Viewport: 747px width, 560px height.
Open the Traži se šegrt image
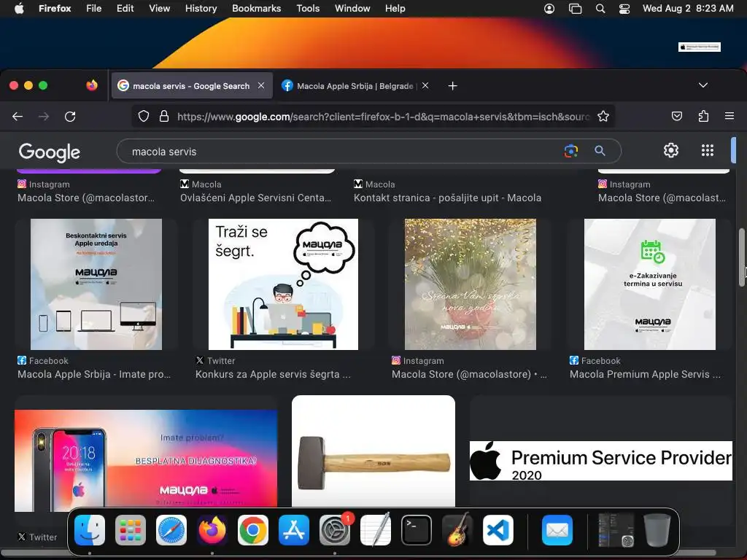(x=284, y=284)
